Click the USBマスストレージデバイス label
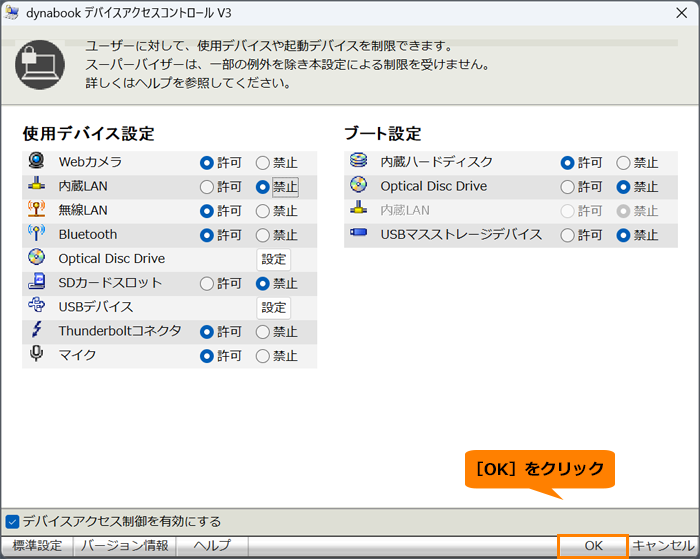Image resolution: width=700 pixels, height=559 pixels. pos(461,234)
